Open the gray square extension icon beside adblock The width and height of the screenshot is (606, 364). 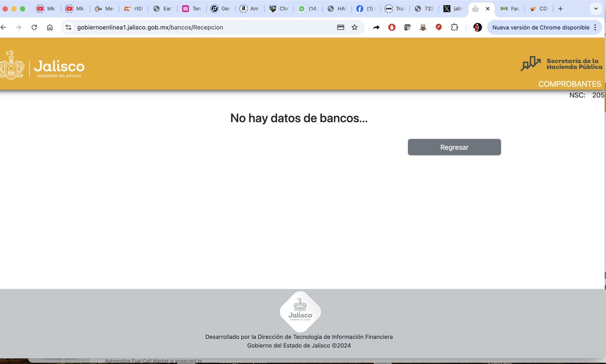(x=407, y=27)
